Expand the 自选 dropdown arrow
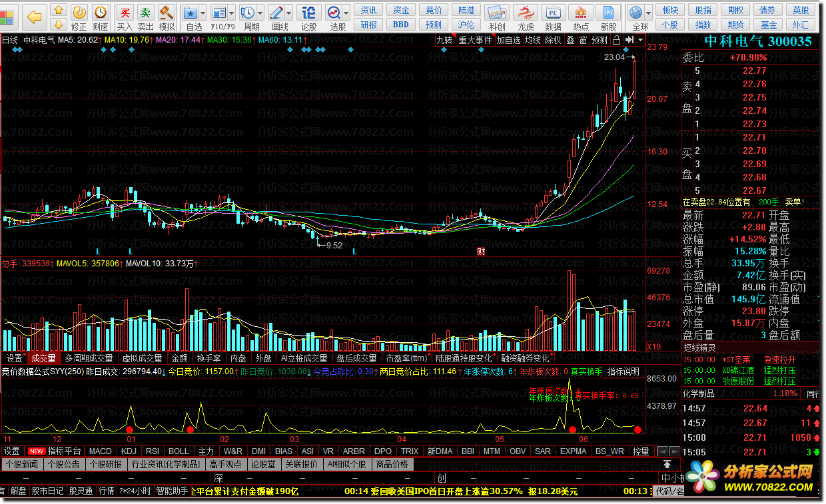 [203, 12]
